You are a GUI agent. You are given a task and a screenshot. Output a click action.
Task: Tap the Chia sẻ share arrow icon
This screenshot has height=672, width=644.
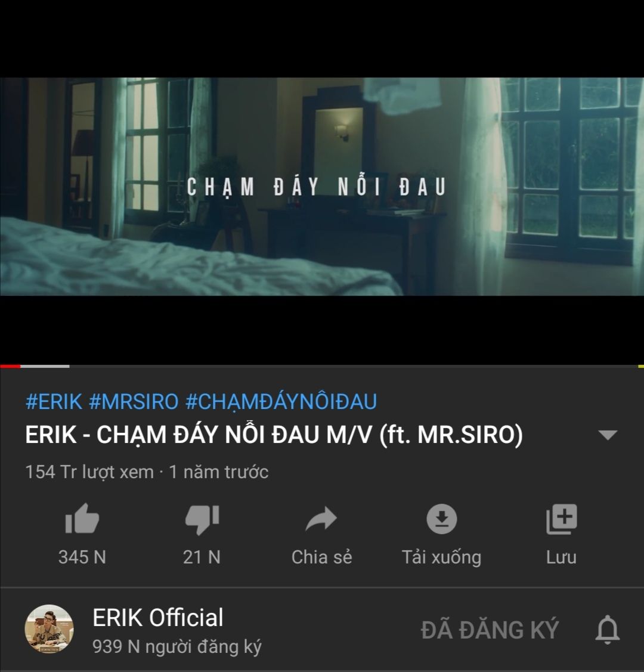click(321, 519)
